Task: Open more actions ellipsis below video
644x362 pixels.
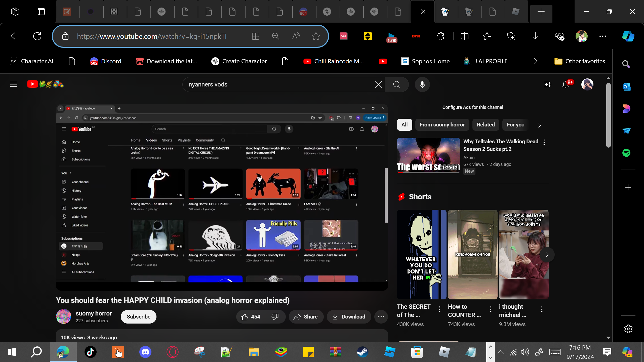Action: click(381, 317)
